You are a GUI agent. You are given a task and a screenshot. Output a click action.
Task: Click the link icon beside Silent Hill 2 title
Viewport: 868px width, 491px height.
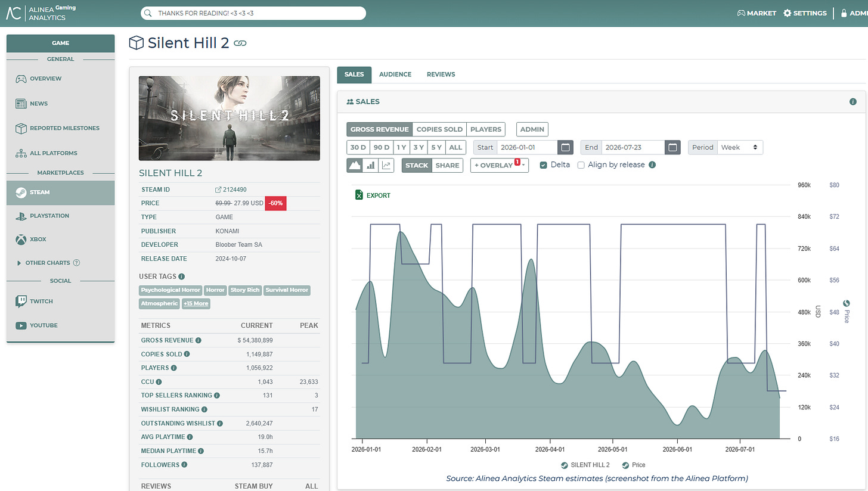[240, 43]
